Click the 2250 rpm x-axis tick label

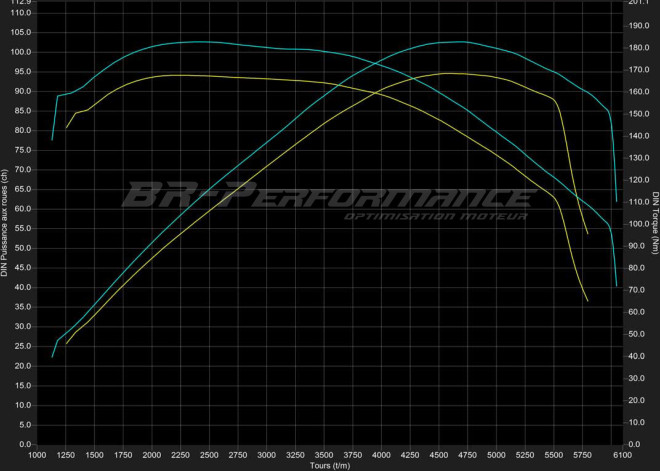point(180,455)
